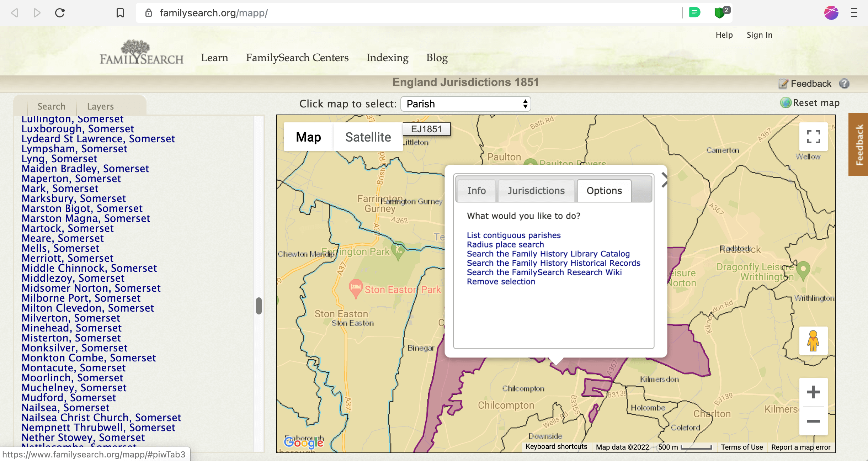Click the Farrington Park golf marker
Image resolution: width=868 pixels, height=461 pixels.
[x=398, y=250]
